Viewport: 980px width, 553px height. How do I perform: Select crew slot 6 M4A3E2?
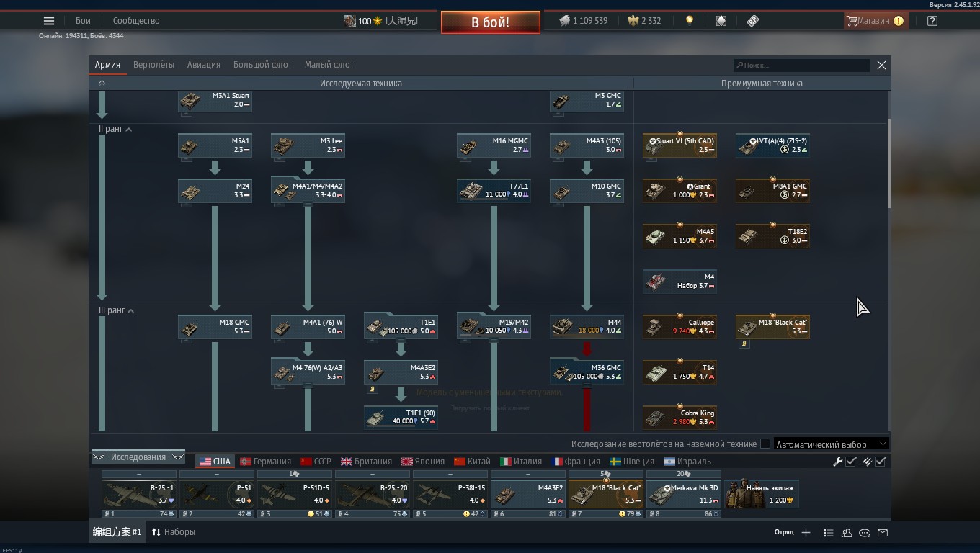tap(527, 494)
